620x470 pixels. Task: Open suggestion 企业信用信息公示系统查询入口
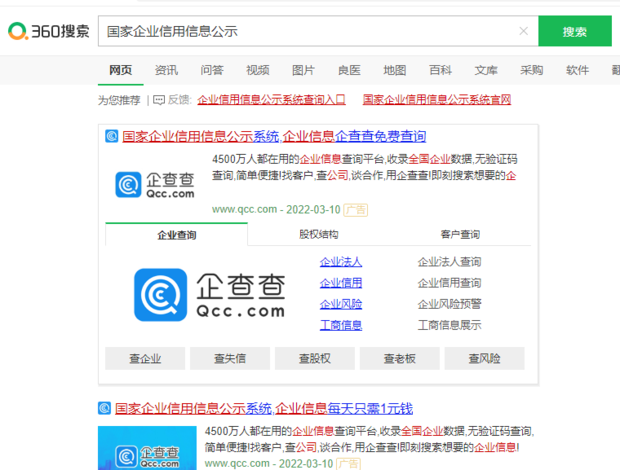click(271, 100)
